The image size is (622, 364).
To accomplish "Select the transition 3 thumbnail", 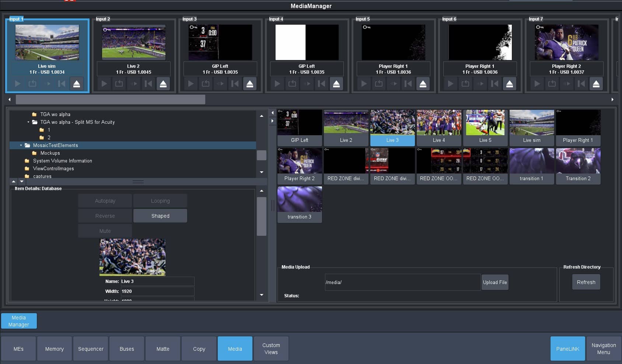I will pos(300,204).
